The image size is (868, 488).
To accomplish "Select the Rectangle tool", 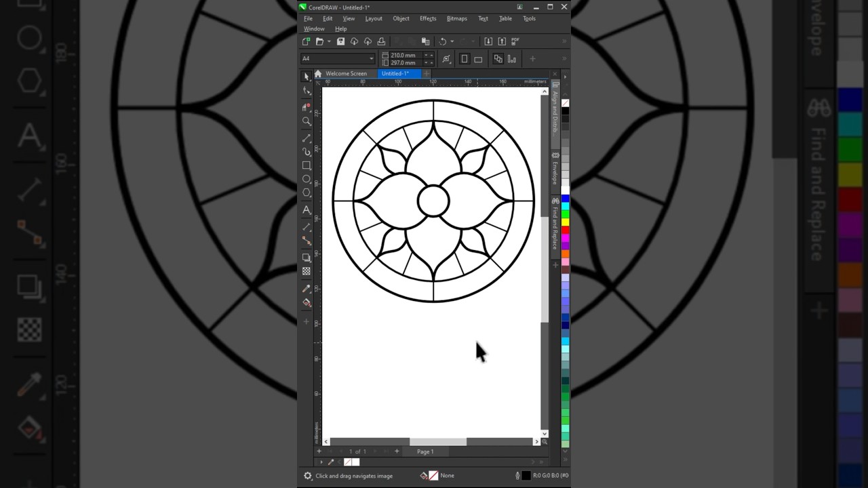I will click(x=307, y=165).
